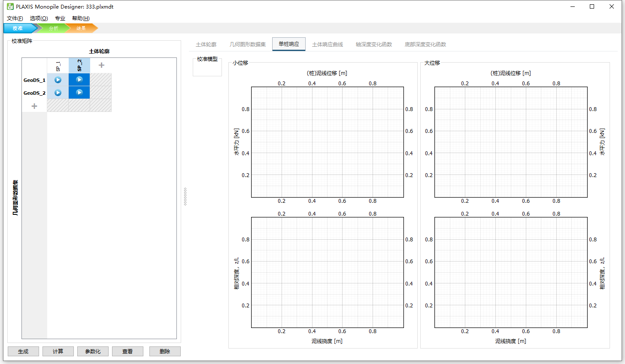
Task: Click the 参数化 button
Action: 93,351
